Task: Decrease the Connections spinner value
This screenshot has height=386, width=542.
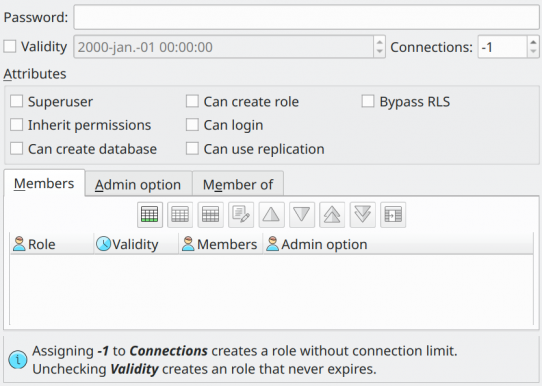Action: [533, 52]
